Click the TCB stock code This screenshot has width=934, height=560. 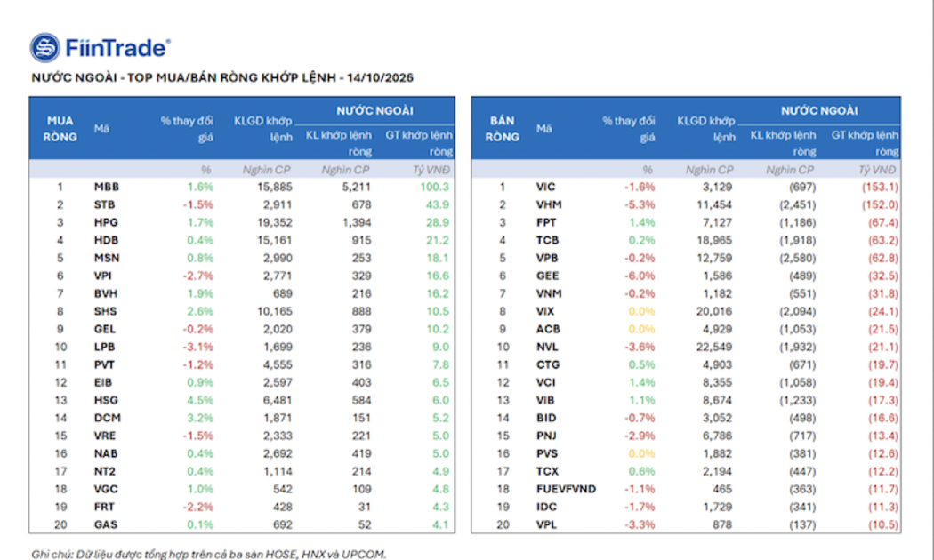pyautogui.click(x=547, y=240)
